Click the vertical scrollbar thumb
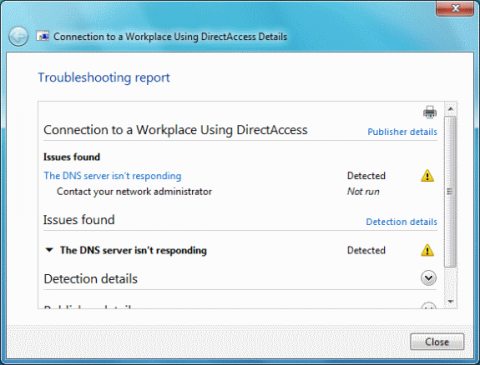This screenshot has width=480, height=365. [450, 192]
